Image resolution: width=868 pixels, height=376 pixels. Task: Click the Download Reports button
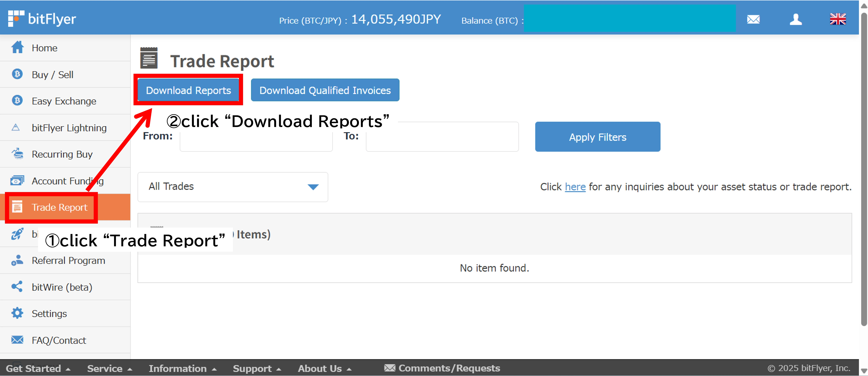tap(188, 90)
